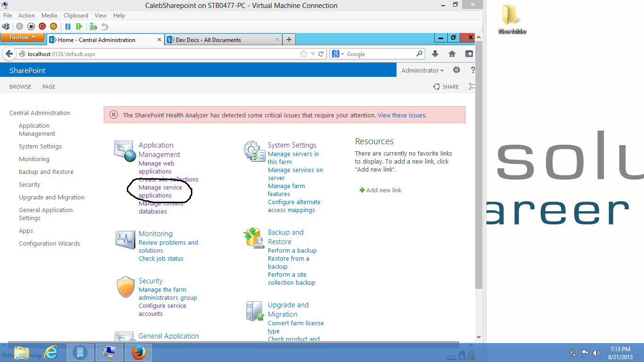The image size is (644, 362).
Task: Click the grey Start VM power icon
Action: (20, 26)
